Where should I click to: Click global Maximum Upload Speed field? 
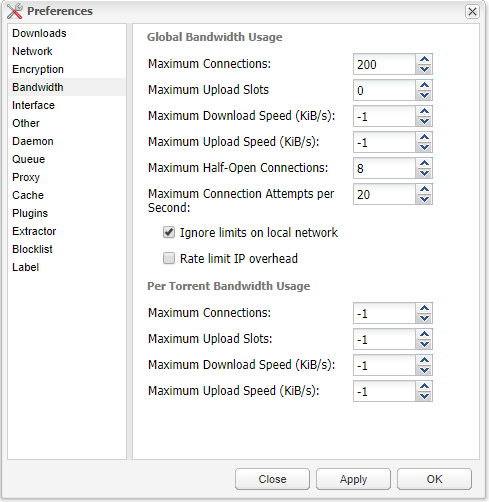click(385, 142)
